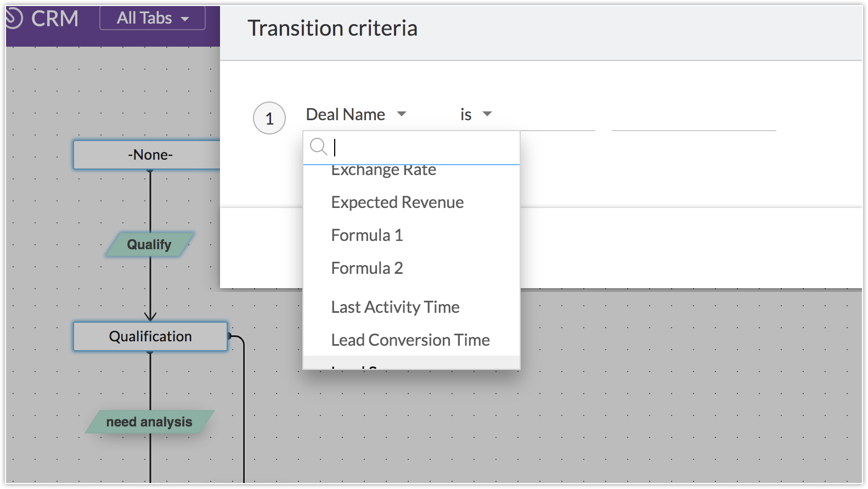Open the 'is' condition operator dropdown
Image resolution: width=868 pixels, height=489 pixels.
(476, 114)
